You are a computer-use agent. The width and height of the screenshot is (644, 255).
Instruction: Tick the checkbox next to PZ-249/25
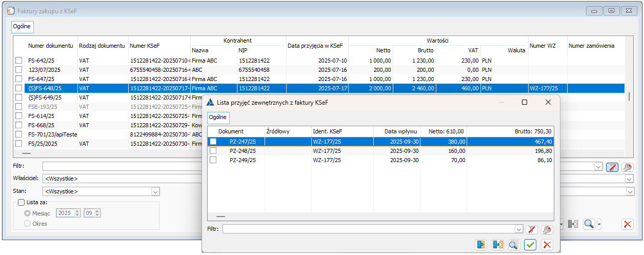click(213, 160)
